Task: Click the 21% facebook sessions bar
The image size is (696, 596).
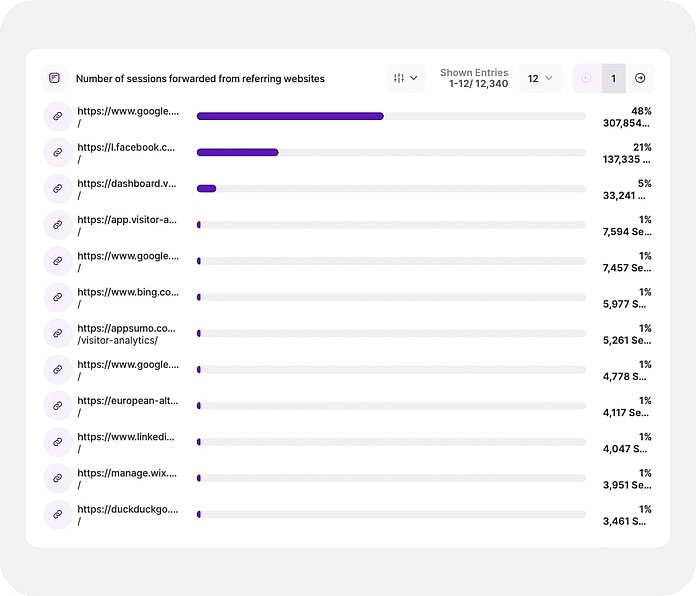Action: (x=238, y=153)
